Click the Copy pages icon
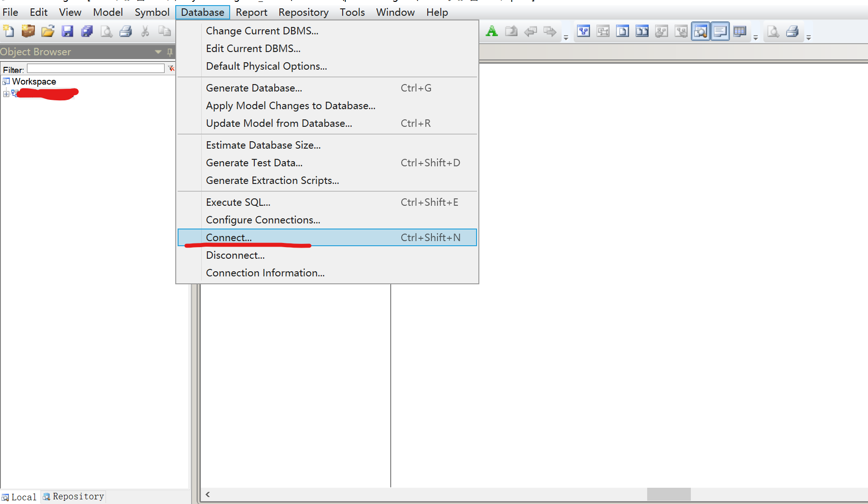Screen dimensions: 868x504 [165, 31]
